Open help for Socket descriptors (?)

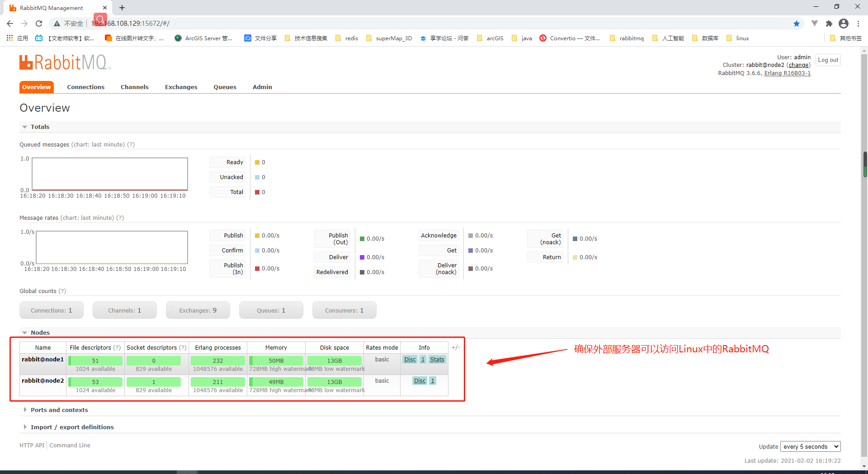(x=183, y=348)
